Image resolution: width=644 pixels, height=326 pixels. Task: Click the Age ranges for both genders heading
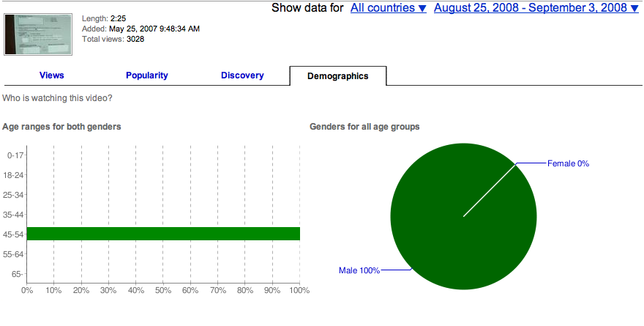coord(61,127)
